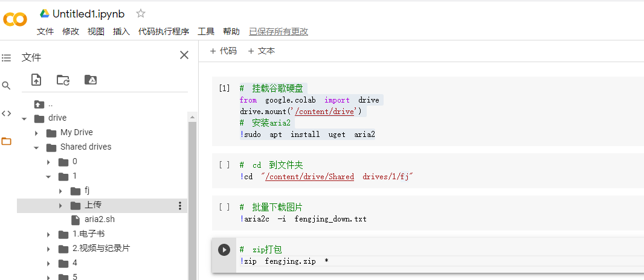Click the upload file icon

[37, 80]
